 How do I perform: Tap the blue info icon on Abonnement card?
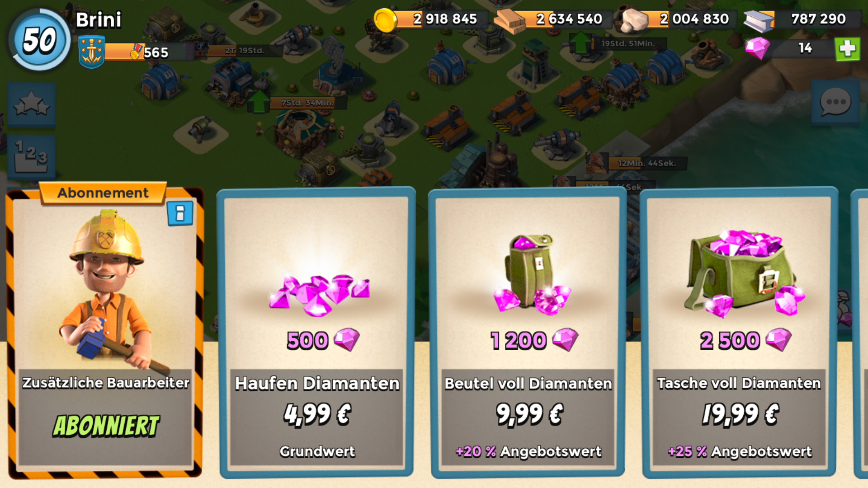point(180,213)
